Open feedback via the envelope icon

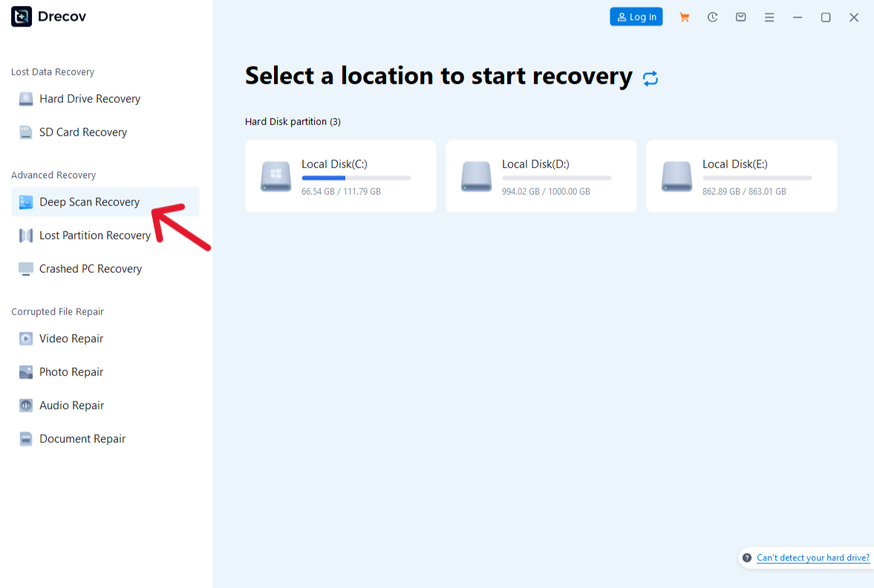tap(740, 16)
